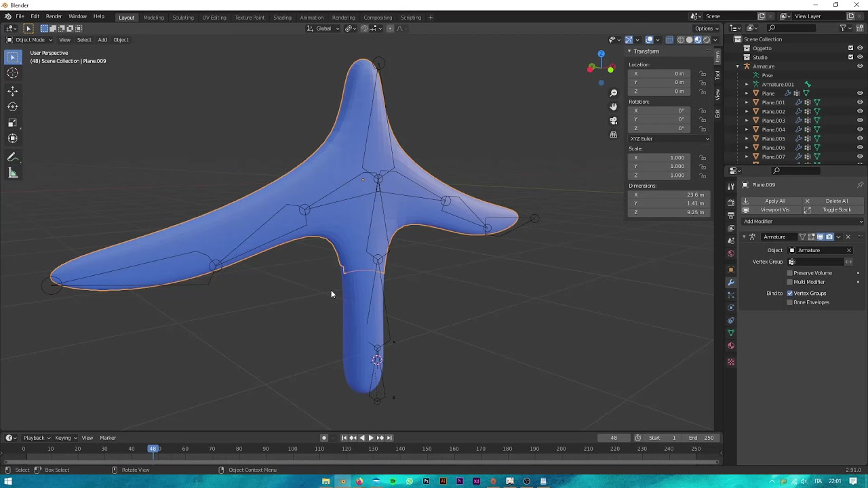868x488 pixels.
Task: Open the World properties tab icon
Action: tap(731, 253)
